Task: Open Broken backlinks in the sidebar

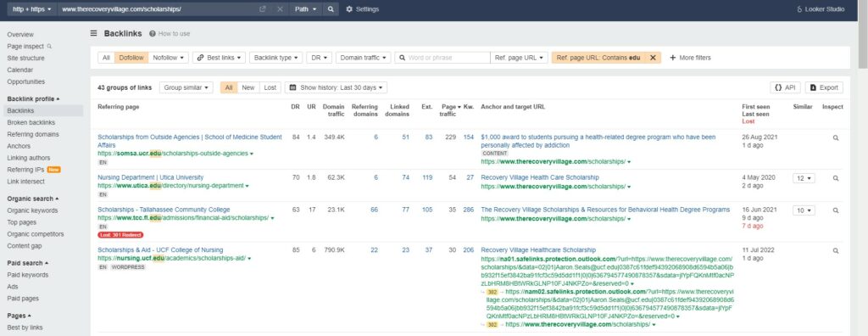Action: pos(31,122)
